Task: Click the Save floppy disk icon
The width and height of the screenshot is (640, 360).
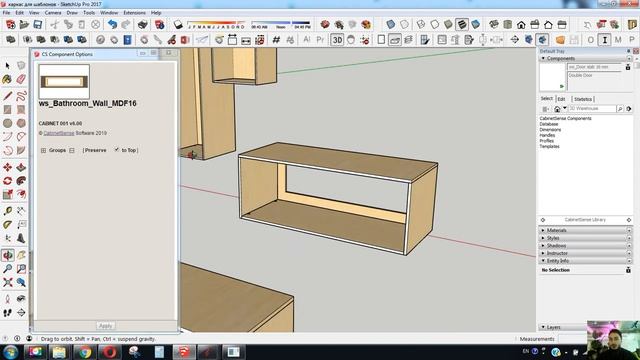Action: point(38,24)
